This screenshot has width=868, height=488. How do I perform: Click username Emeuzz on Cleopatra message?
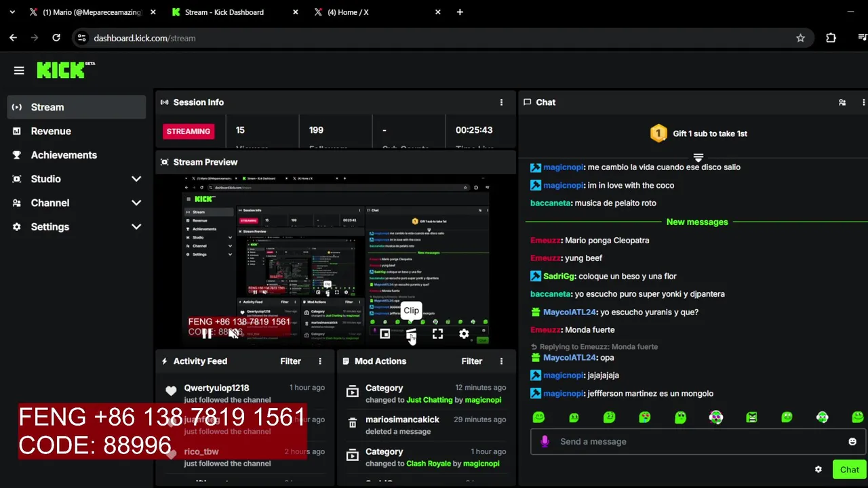[546, 240]
